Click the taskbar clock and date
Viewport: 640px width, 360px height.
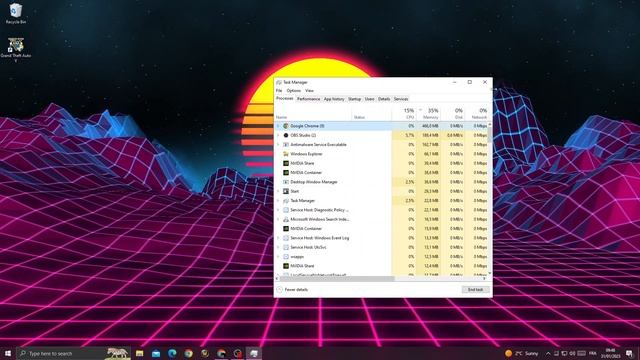click(610, 353)
